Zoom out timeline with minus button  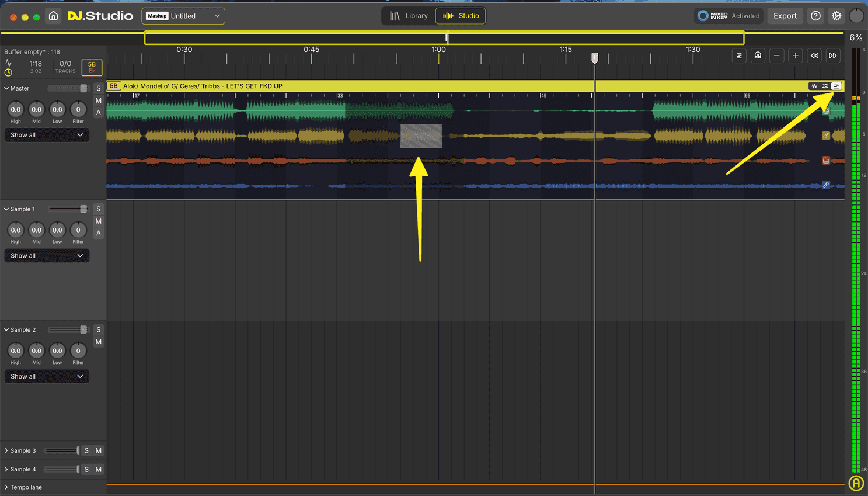(776, 56)
